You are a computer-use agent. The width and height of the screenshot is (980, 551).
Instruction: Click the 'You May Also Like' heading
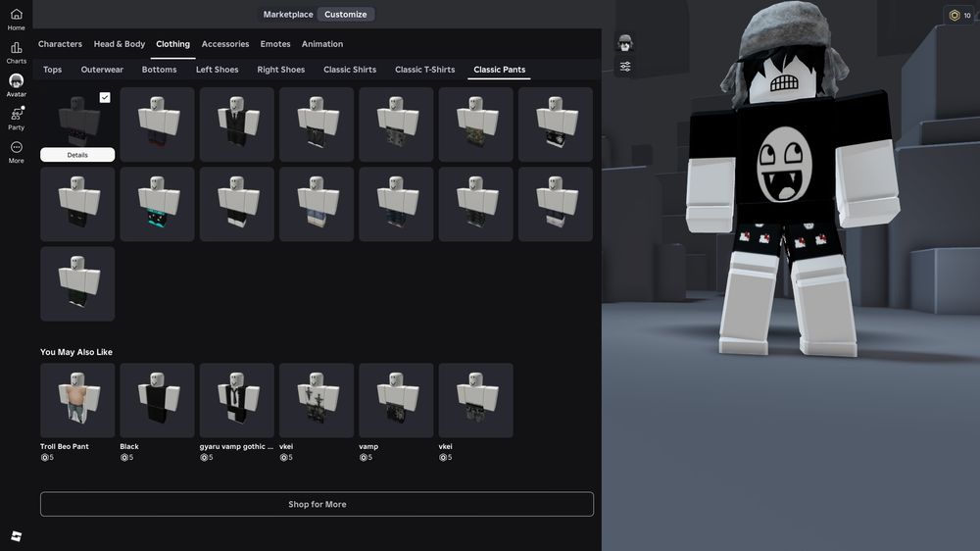click(76, 352)
